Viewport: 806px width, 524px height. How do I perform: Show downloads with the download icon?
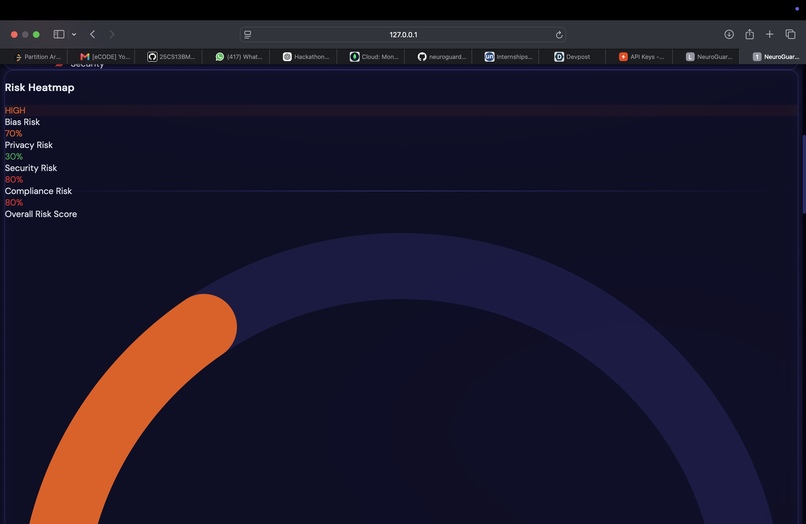pos(729,34)
